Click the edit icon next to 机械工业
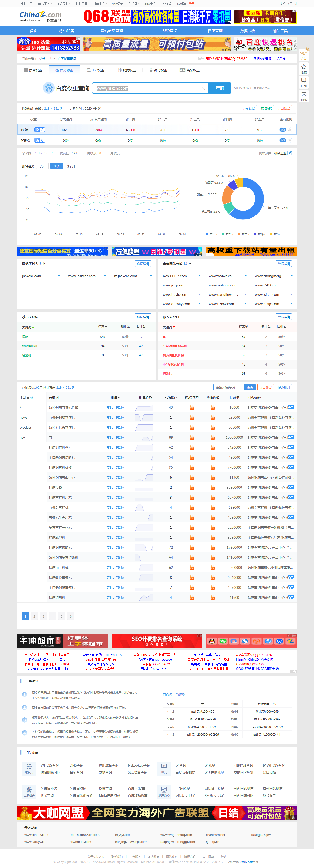 click(x=290, y=153)
